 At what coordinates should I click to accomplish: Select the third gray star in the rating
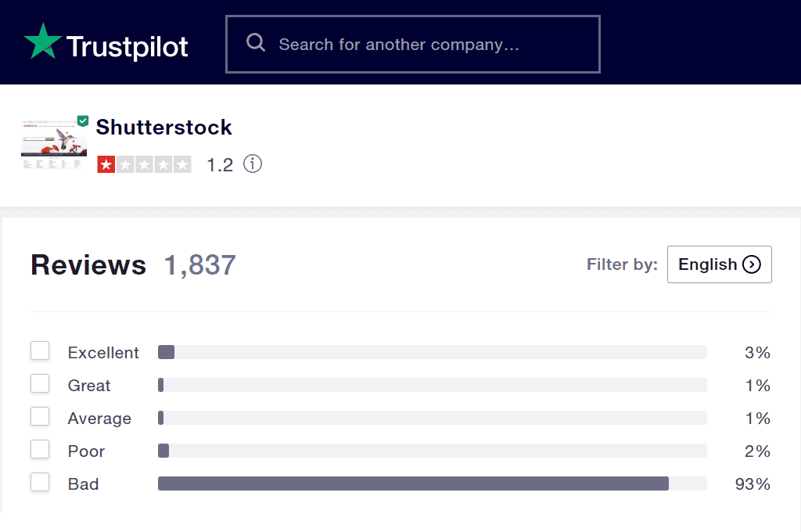point(145,164)
